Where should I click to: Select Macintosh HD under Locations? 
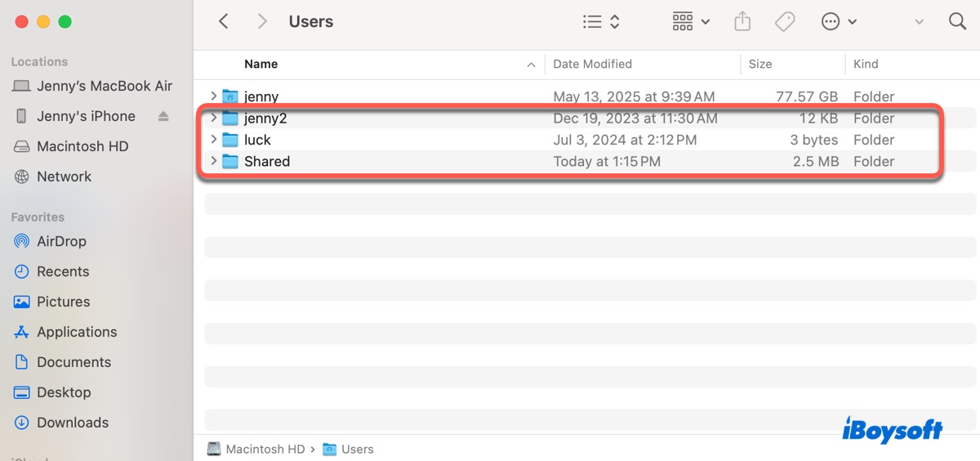pyautogui.click(x=82, y=146)
